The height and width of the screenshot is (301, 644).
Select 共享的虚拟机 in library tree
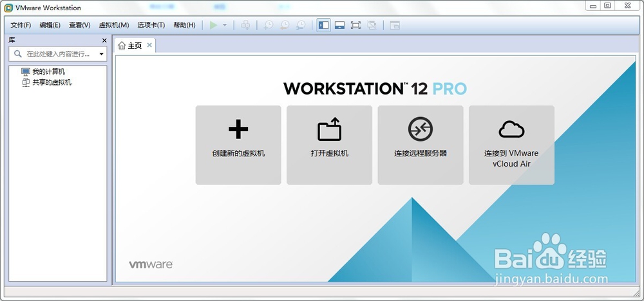pyautogui.click(x=46, y=82)
